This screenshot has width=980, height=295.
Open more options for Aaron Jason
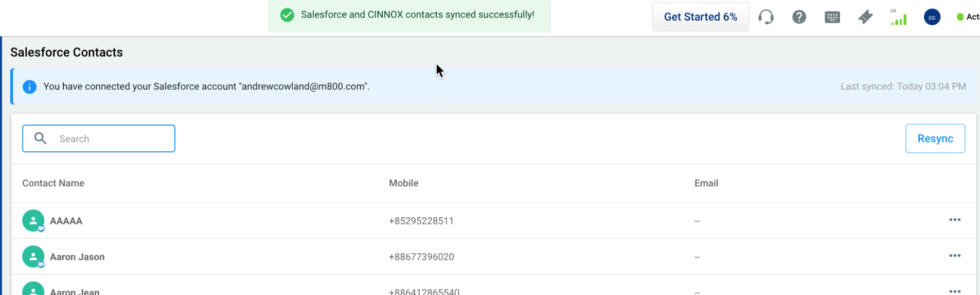pyautogui.click(x=955, y=256)
